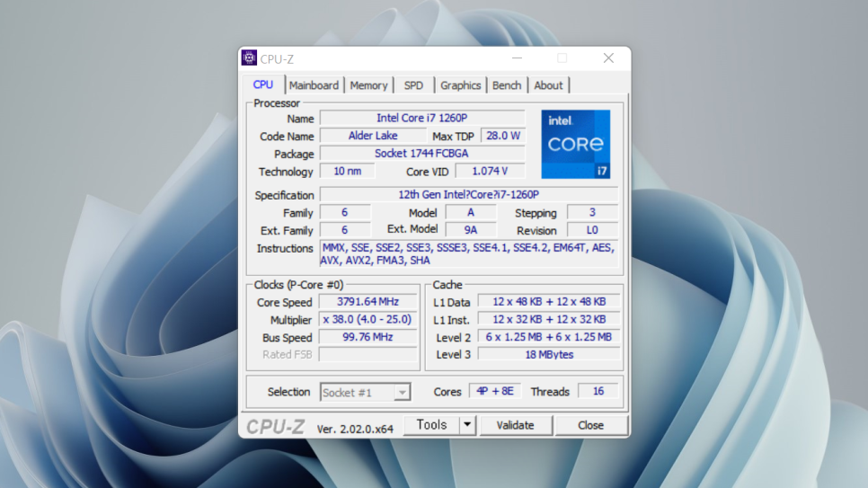The height and width of the screenshot is (488, 868).
Task: Click the Stepping value 3
Action: (x=592, y=212)
